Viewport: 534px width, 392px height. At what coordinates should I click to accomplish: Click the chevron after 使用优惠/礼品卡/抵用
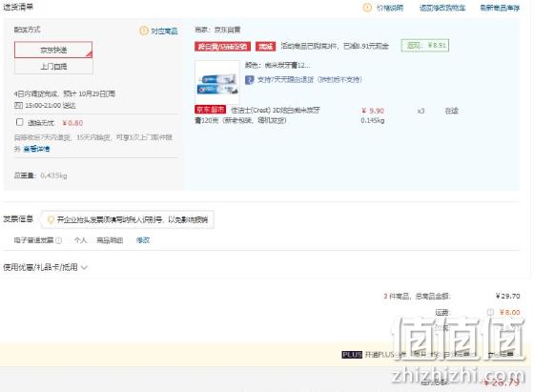point(85,268)
